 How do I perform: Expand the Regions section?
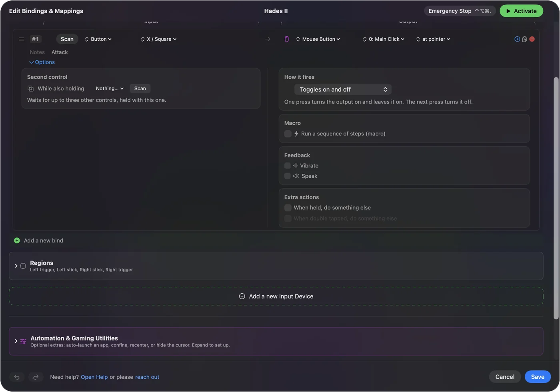tap(16, 266)
